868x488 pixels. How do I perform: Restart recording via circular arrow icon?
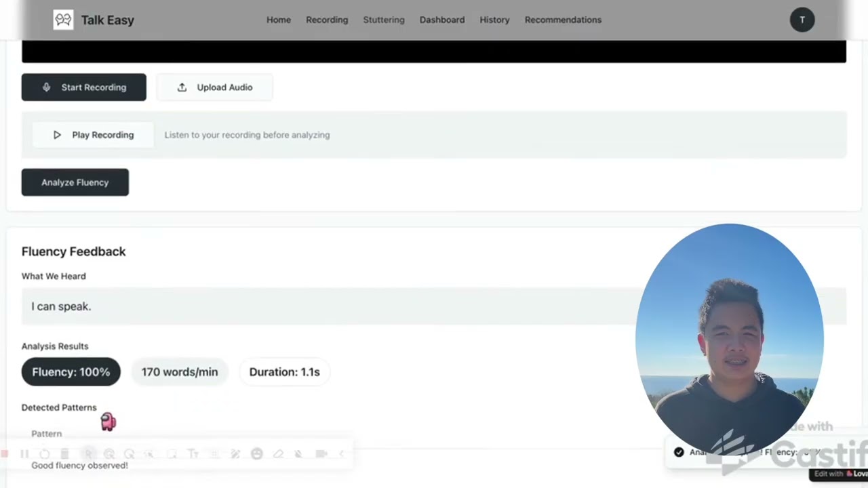click(44, 453)
